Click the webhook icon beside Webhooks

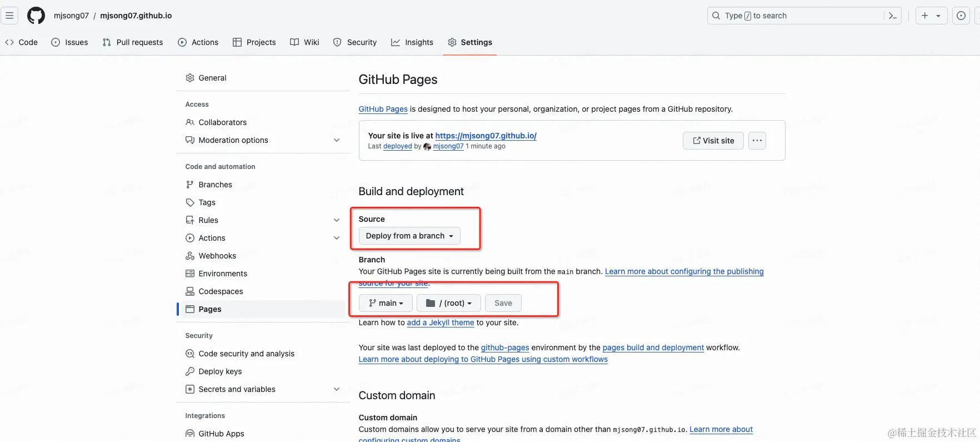(x=190, y=256)
